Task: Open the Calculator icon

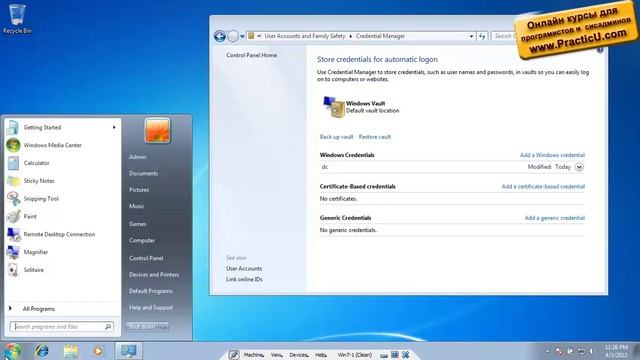Action: point(13,163)
